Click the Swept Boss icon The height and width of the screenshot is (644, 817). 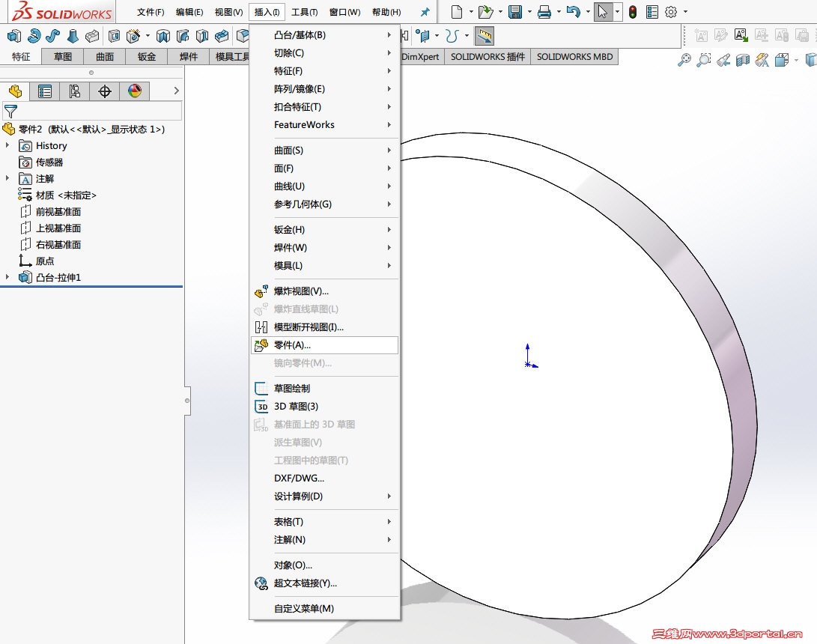tap(52, 36)
